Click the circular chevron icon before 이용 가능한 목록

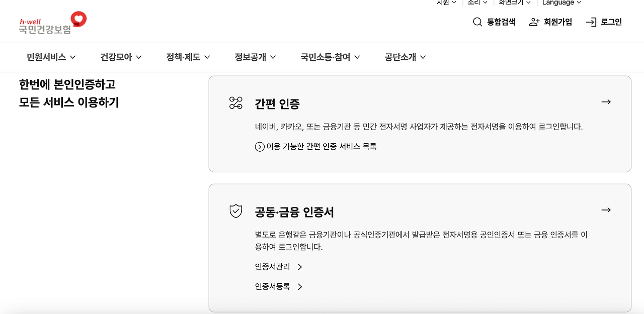click(259, 146)
